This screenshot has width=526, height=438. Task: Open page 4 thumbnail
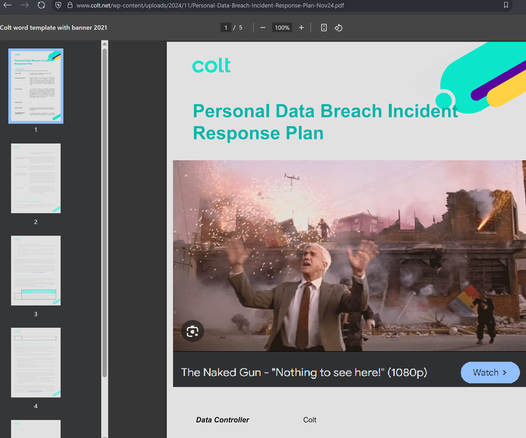click(x=36, y=363)
